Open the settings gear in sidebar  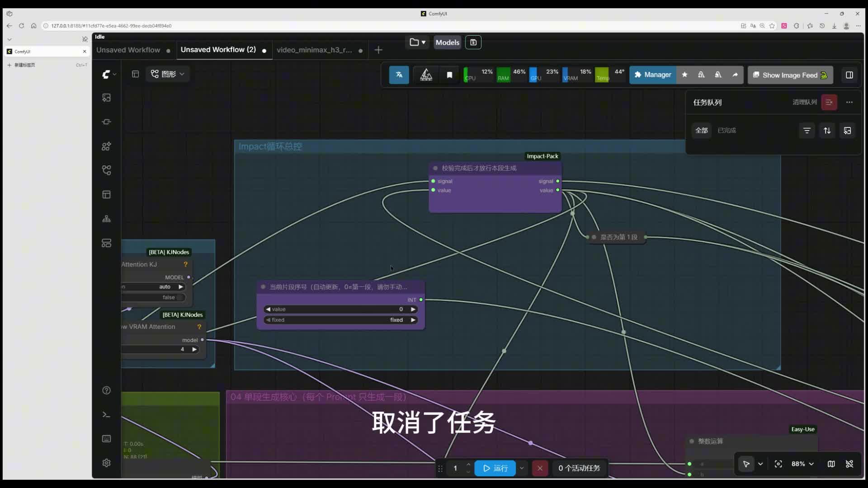(x=106, y=463)
